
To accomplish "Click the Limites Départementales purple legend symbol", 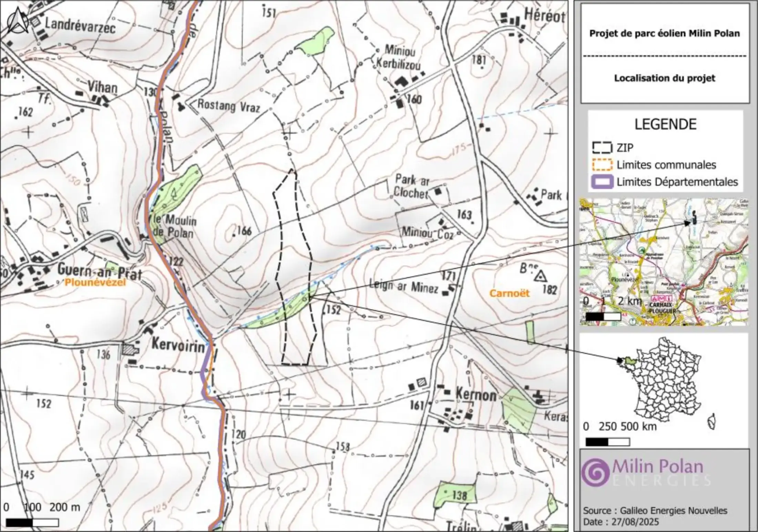I will pos(602,182).
